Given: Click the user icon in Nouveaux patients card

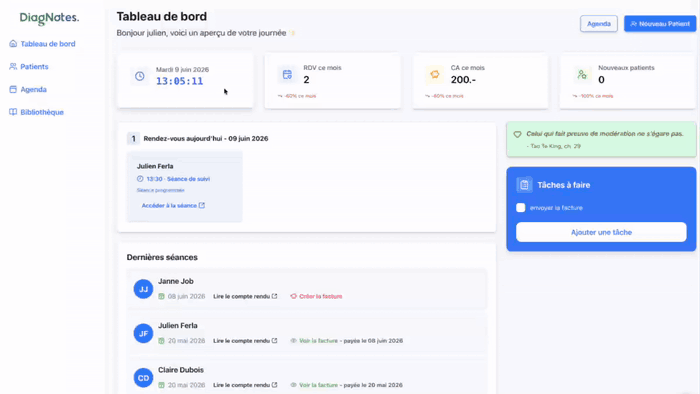Looking at the screenshot, I should click(582, 74).
